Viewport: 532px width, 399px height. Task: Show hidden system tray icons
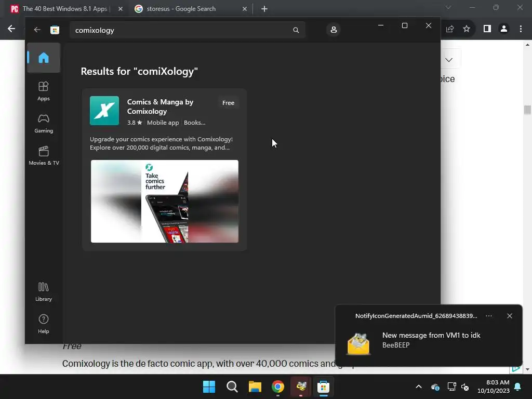coord(419,387)
